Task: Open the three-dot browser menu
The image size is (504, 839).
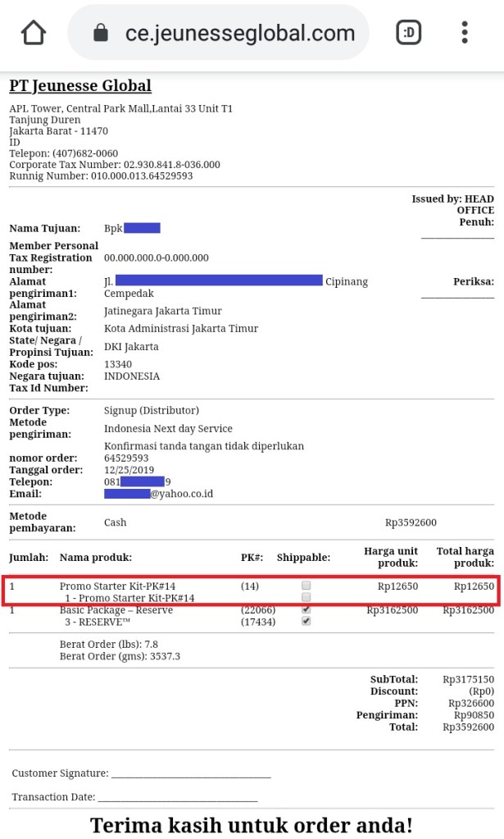Action: 465,33
